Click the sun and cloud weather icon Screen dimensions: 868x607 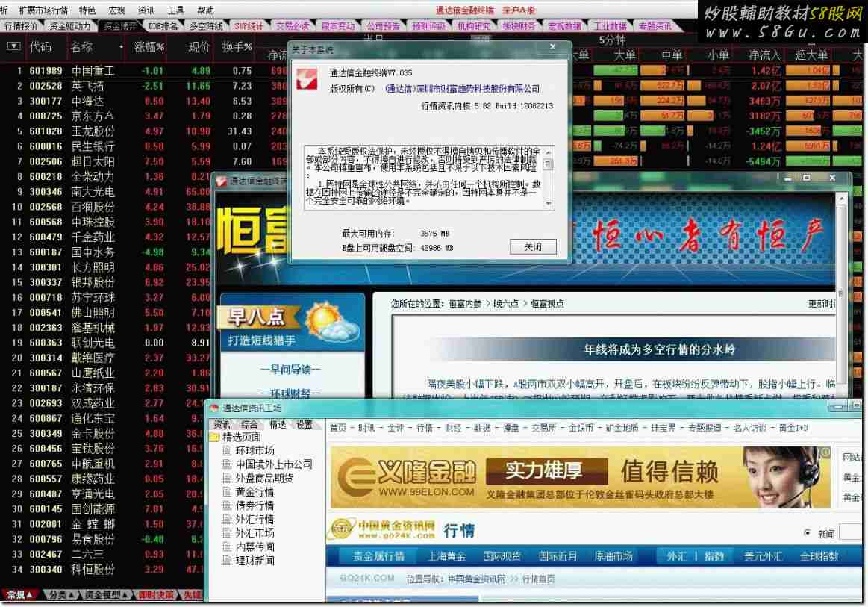click(332, 323)
